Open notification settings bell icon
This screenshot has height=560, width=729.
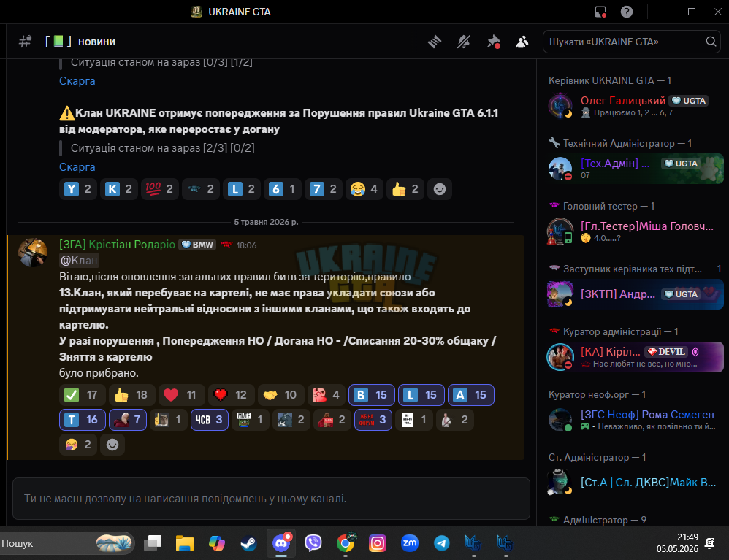pos(464,42)
